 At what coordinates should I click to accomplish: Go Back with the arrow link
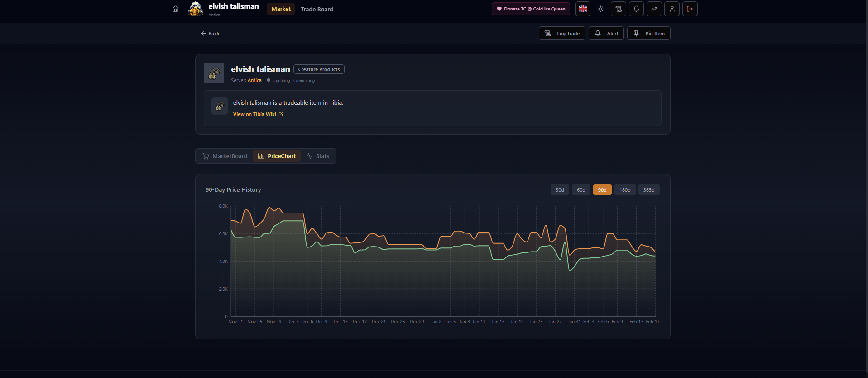[210, 34]
